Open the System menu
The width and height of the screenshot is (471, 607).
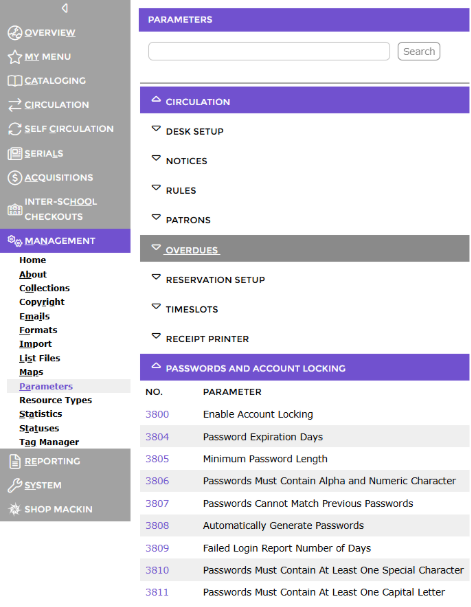click(43, 485)
